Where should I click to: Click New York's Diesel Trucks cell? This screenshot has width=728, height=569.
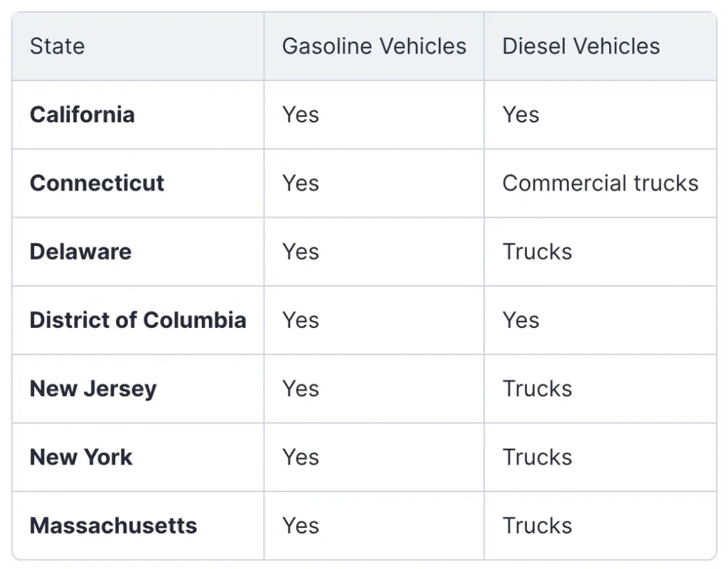(537, 457)
